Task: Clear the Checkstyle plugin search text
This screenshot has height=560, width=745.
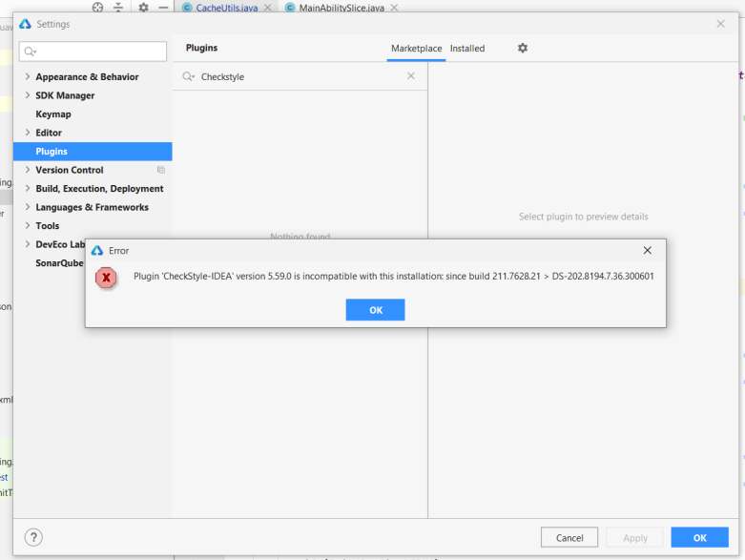Action: point(411,76)
